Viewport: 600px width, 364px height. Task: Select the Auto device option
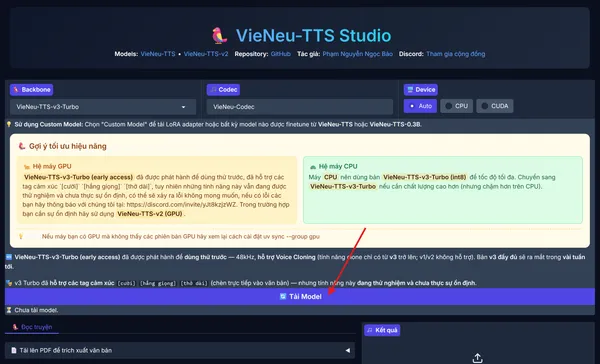click(420, 106)
